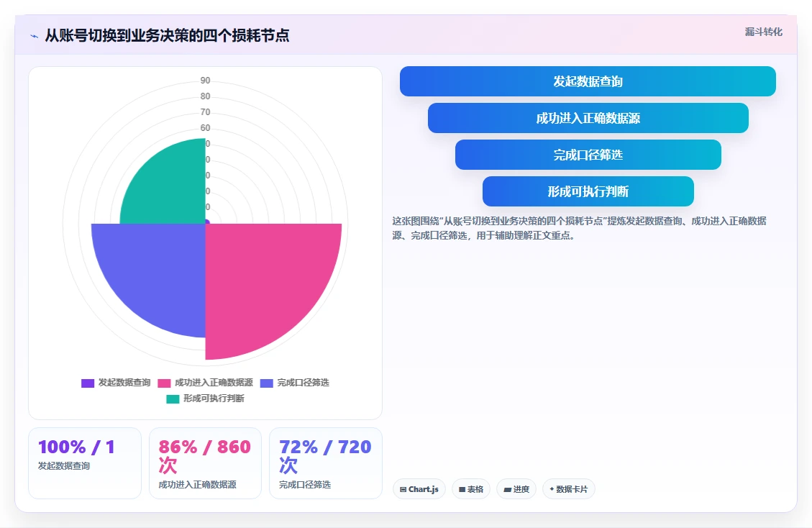
Task: Select the 完成口径筛选 funnel bar
Action: point(588,155)
